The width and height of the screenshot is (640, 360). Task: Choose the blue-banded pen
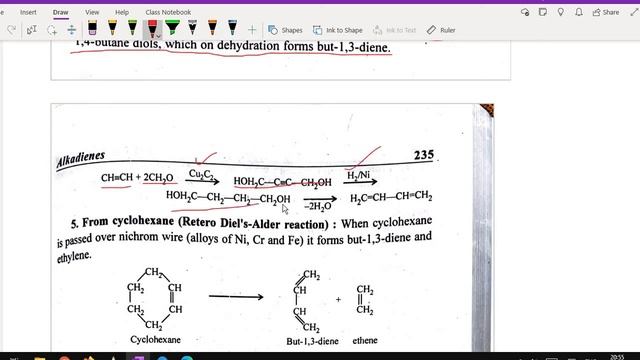tap(232, 29)
